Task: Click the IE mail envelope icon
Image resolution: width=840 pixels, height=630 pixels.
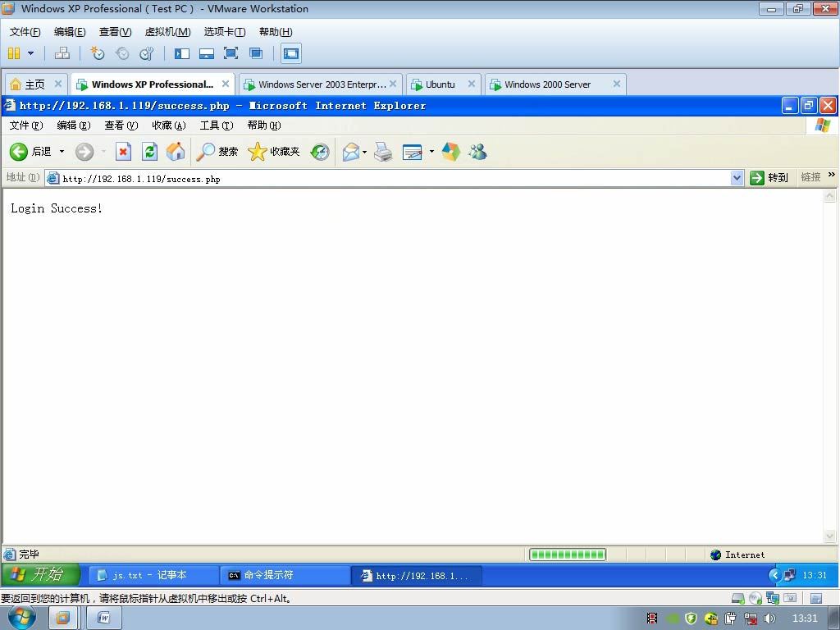Action: click(351, 152)
